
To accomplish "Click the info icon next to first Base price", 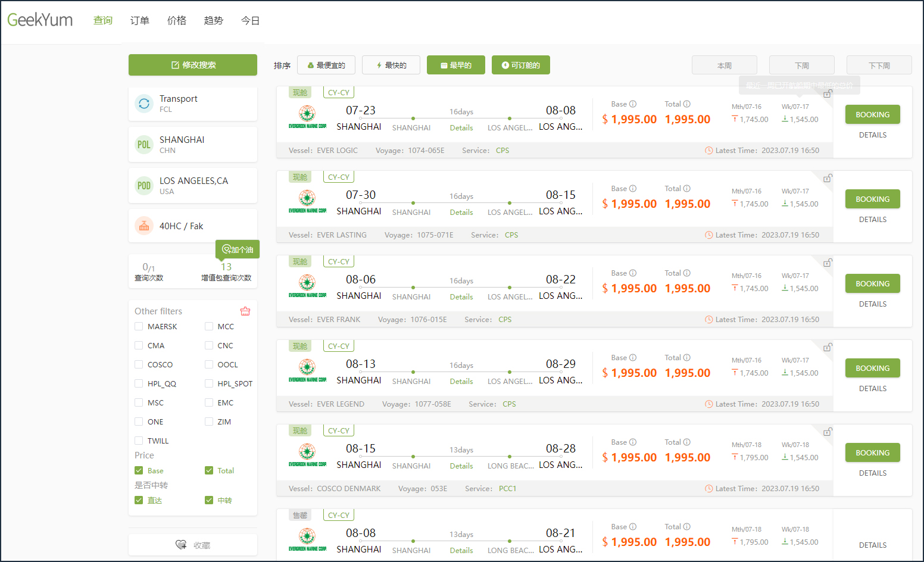I will coord(633,104).
